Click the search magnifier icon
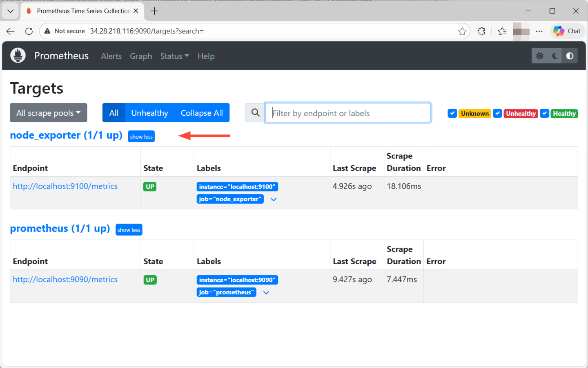Screen dimensions: 588x368 [x=254, y=113]
